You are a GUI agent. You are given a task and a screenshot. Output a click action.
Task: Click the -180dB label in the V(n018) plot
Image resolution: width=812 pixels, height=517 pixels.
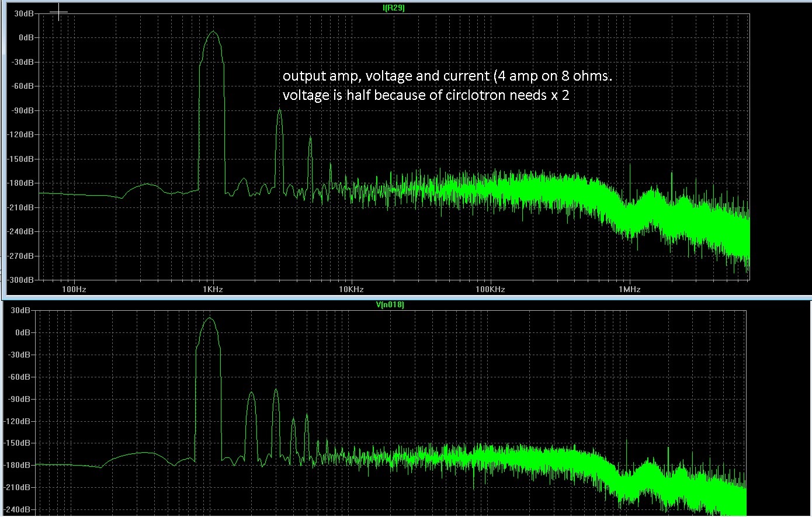click(16, 466)
